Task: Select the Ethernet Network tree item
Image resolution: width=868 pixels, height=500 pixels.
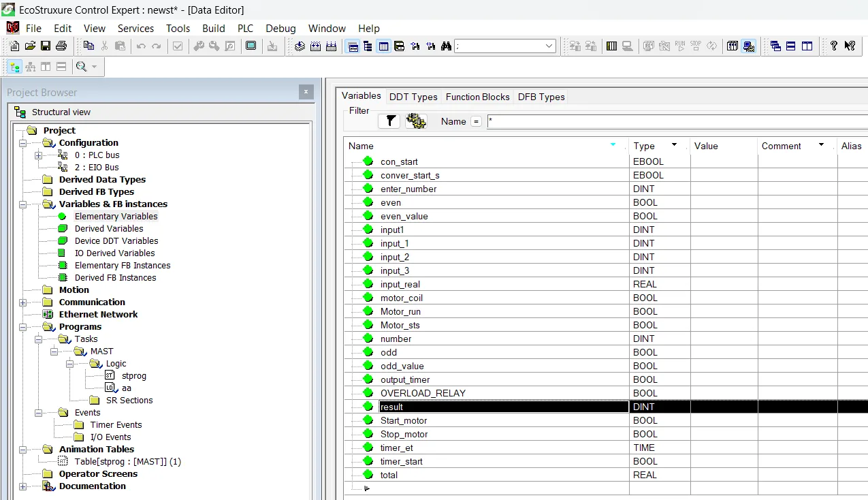Action: click(98, 315)
